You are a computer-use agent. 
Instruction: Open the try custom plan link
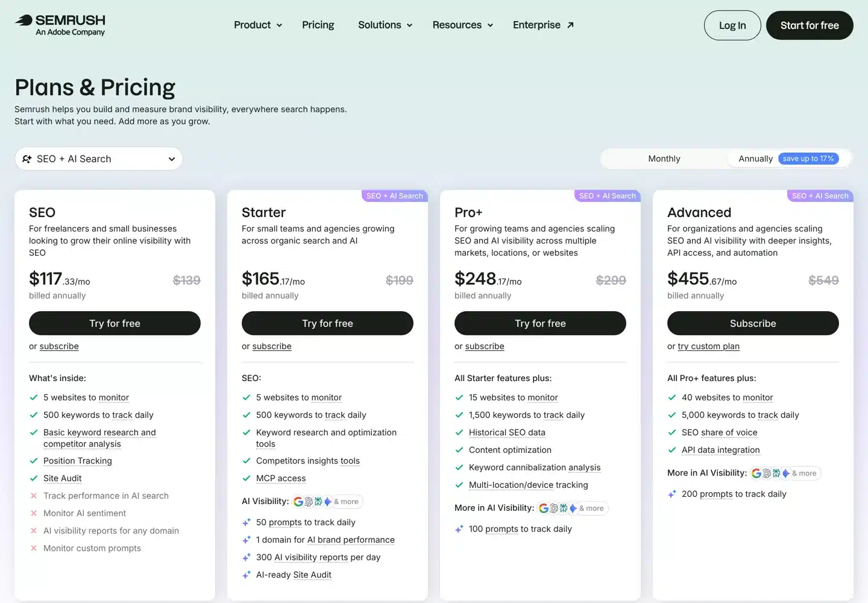[x=708, y=346]
